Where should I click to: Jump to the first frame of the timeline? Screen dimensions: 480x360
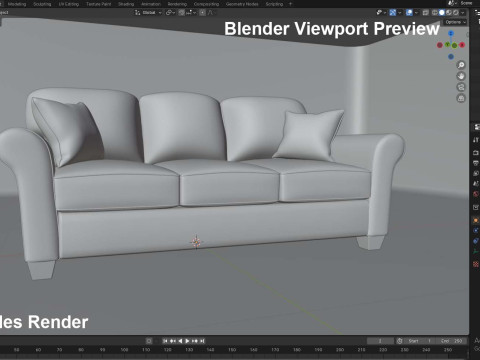coord(165,341)
